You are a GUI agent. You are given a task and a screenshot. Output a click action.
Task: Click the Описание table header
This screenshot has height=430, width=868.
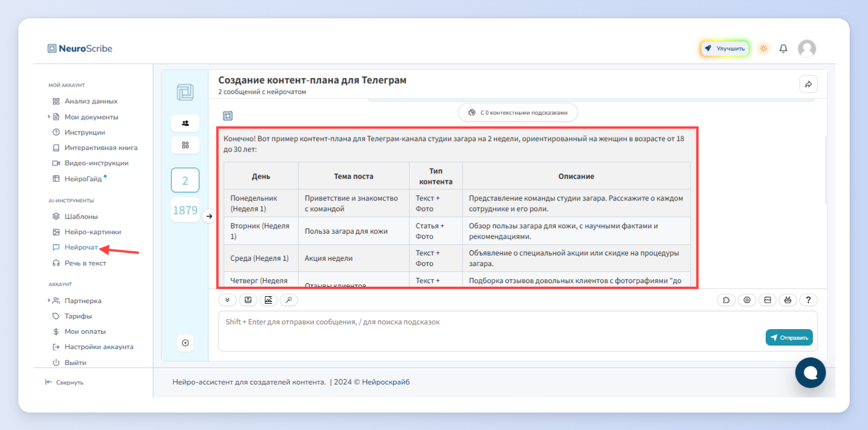coord(576,176)
